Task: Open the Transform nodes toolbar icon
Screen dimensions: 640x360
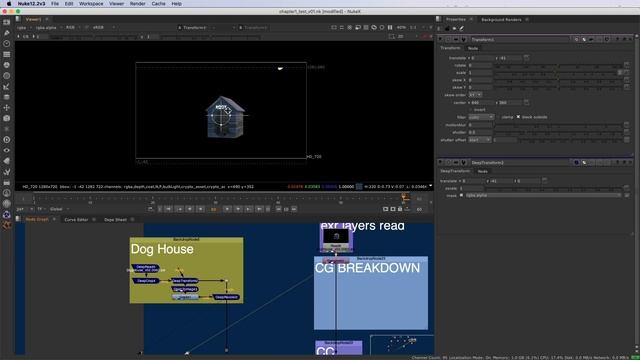Action: pyautogui.click(x=7, y=107)
